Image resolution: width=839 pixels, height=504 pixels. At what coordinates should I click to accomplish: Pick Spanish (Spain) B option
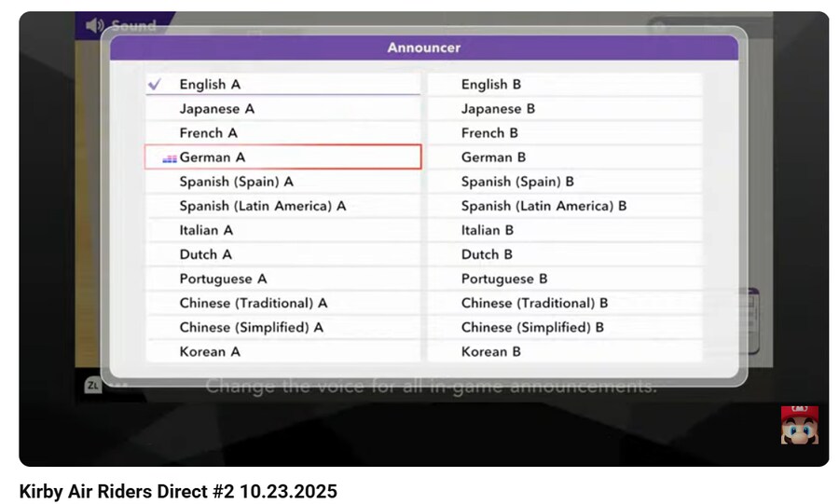[564, 182]
